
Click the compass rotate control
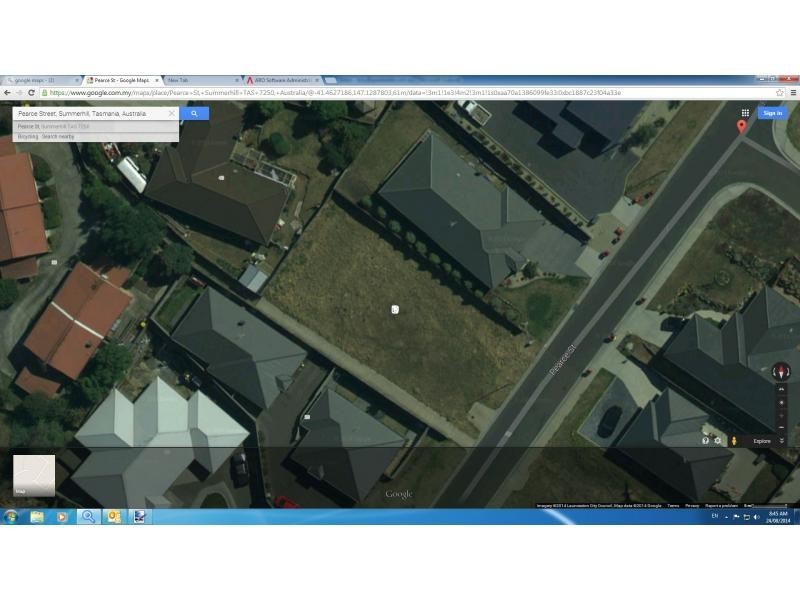coord(781,371)
